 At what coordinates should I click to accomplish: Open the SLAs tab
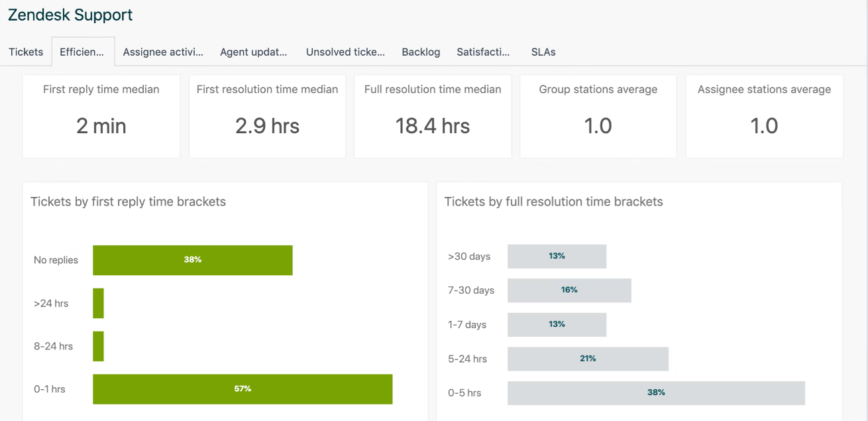pyautogui.click(x=543, y=52)
